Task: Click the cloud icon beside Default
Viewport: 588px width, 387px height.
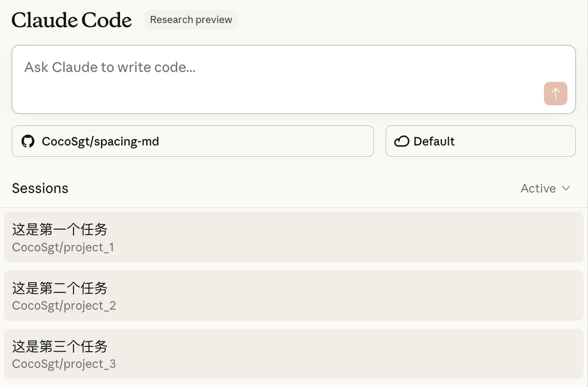Action: 402,142
